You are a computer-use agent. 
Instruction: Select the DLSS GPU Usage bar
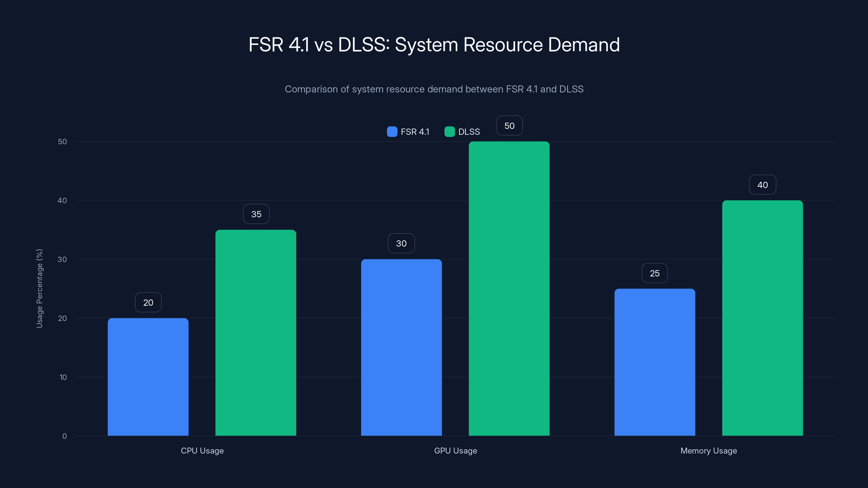tap(509, 289)
